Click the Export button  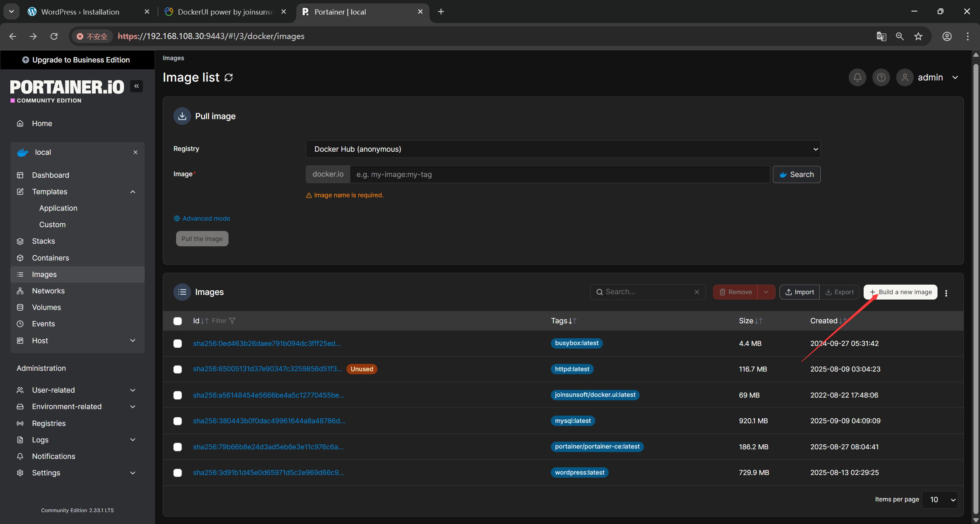click(839, 292)
